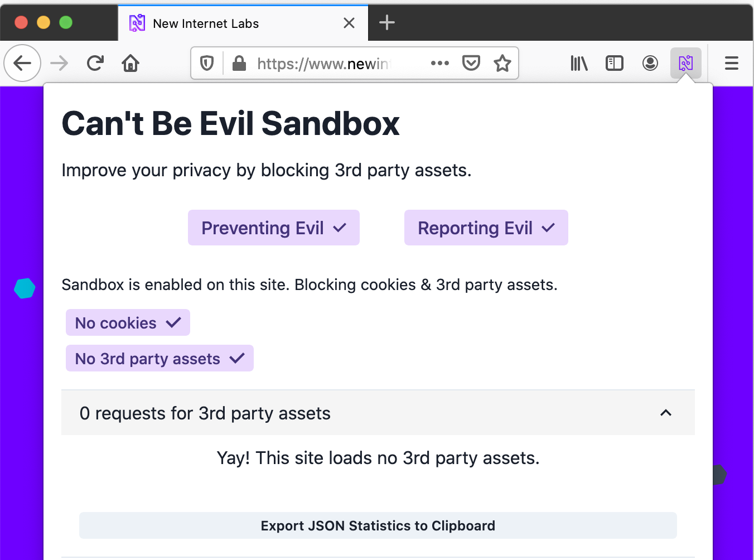Viewport: 754px width, 560px height.
Task: Toggle the Reporting Evil option
Action: pyautogui.click(x=486, y=228)
